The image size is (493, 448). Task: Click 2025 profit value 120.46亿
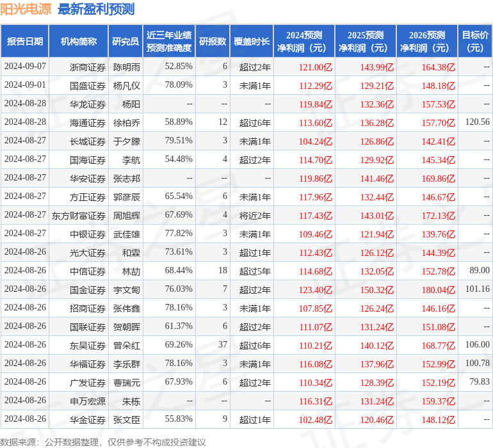[376, 420]
